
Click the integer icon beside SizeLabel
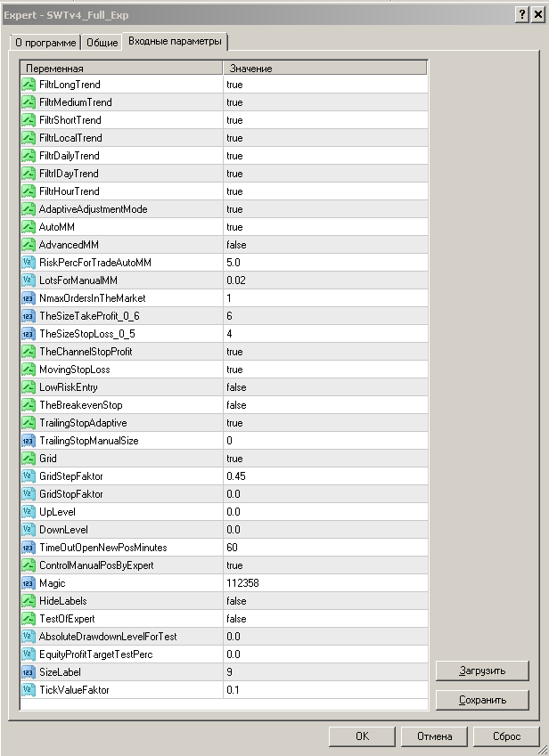29,672
